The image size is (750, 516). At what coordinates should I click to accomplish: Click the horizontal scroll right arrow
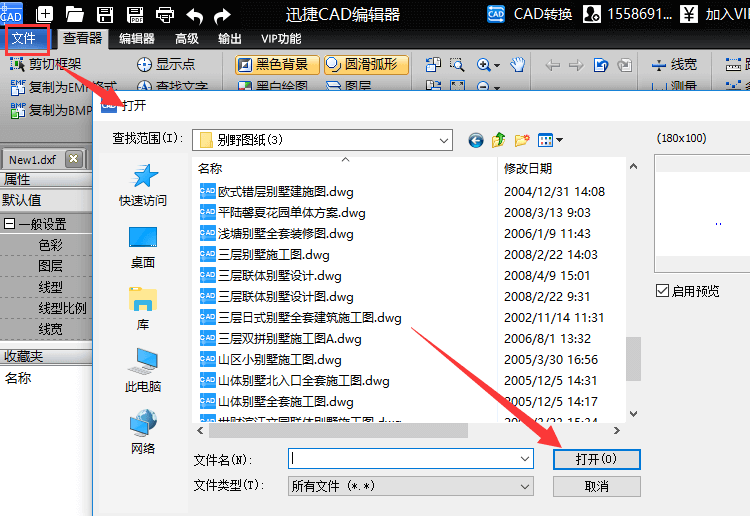(x=617, y=430)
